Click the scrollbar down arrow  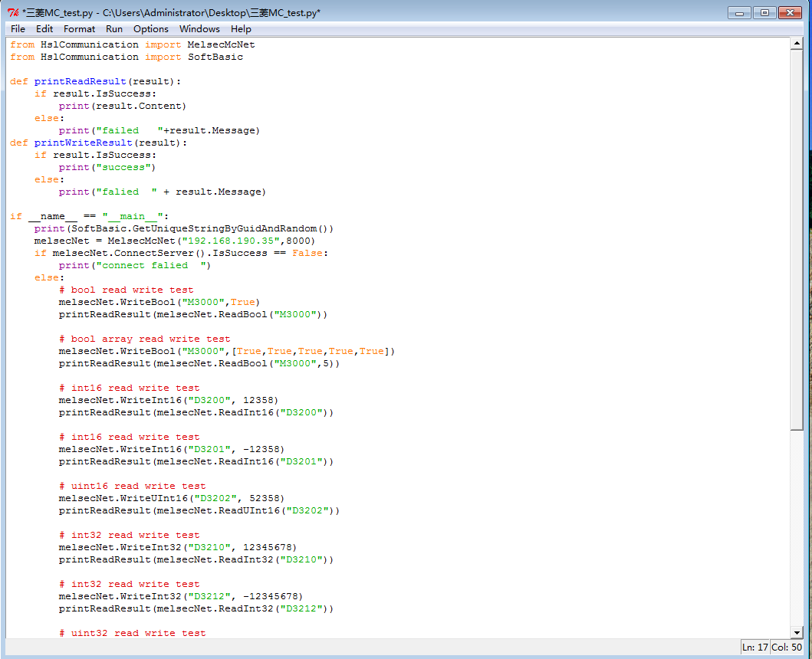(797, 632)
